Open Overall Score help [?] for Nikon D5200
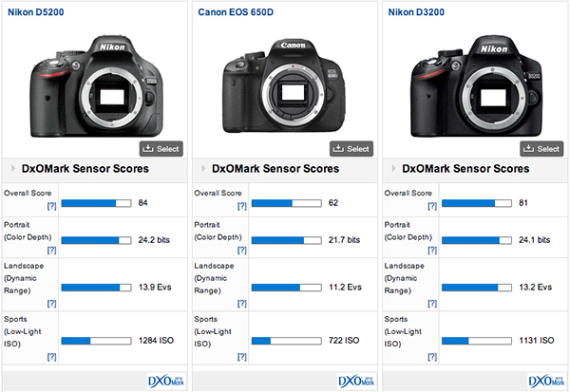 point(51,206)
